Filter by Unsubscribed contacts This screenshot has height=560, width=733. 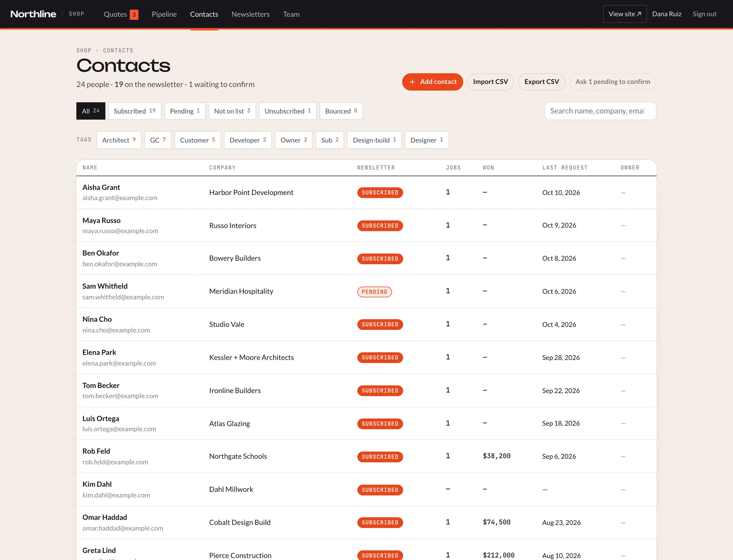(287, 111)
